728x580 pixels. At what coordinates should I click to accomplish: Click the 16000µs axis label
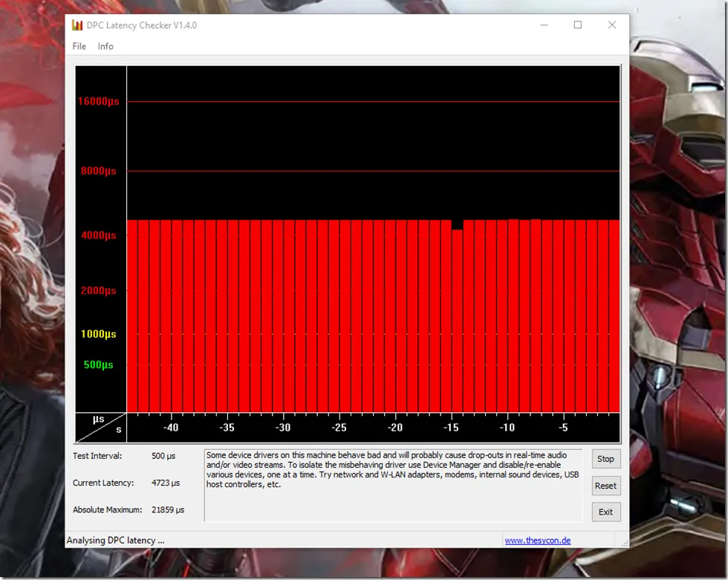coord(98,101)
